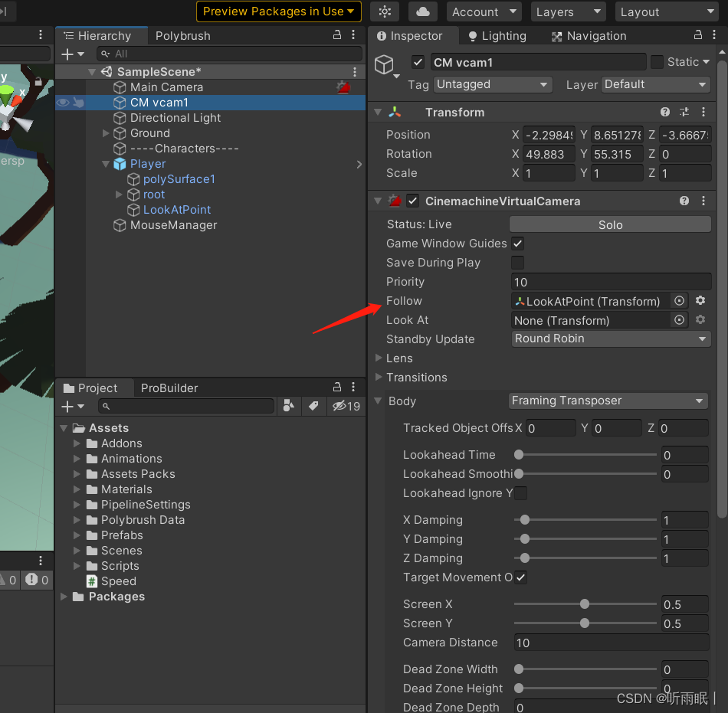Viewport: 728px width, 713px height.
Task: Click Cinemachine icon next to Main Camera
Action: (x=343, y=87)
